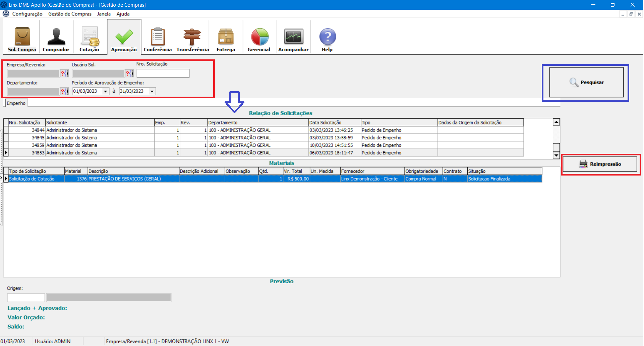Minimize the inner MDI child window
The height and width of the screenshot is (346, 644).
[x=623, y=14]
